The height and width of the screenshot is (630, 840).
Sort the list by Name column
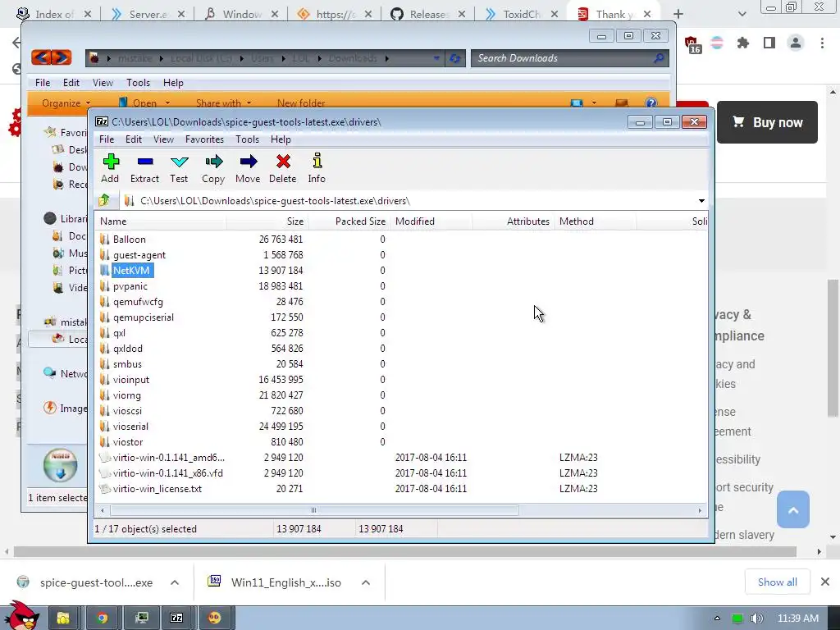pos(161,221)
